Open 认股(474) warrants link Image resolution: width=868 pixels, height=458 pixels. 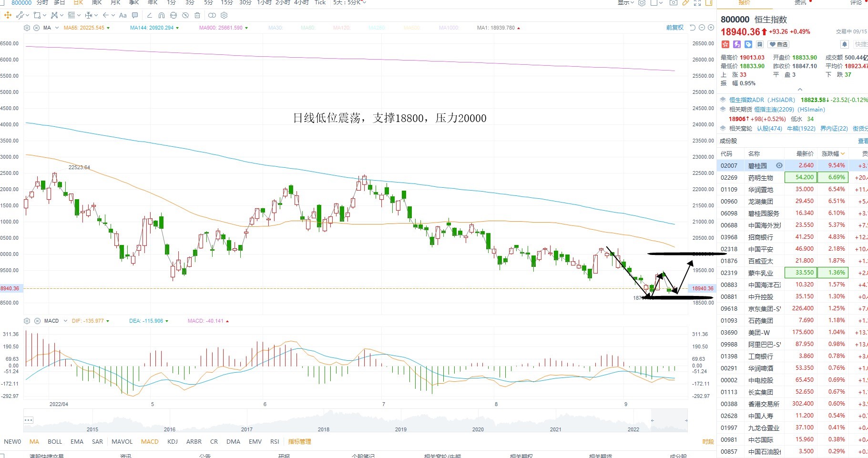point(769,129)
